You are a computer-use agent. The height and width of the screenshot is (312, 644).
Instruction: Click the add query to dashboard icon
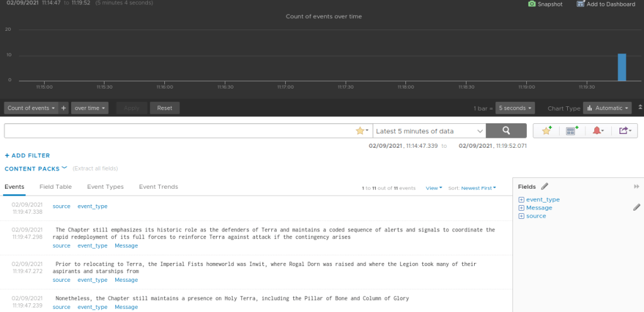[x=572, y=131]
